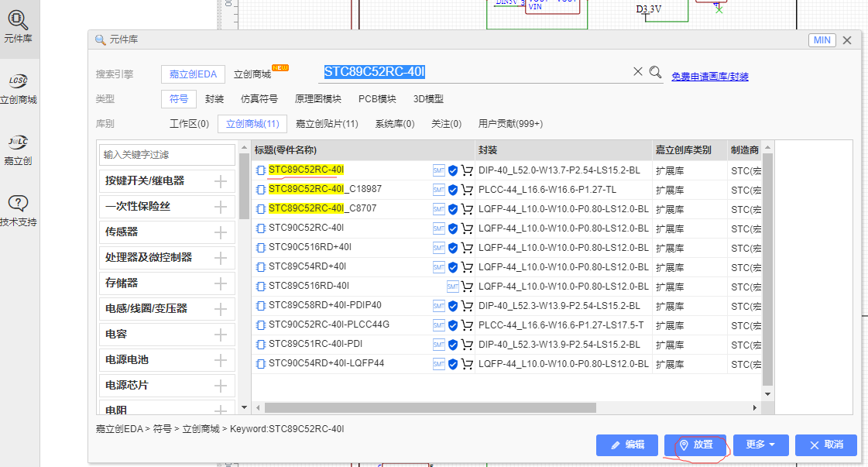Select the 封装 type filter
The width and height of the screenshot is (868, 467).
(214, 99)
